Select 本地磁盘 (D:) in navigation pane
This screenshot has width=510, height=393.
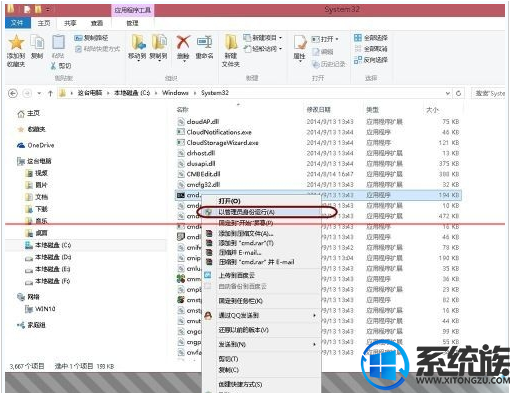[x=48, y=257]
